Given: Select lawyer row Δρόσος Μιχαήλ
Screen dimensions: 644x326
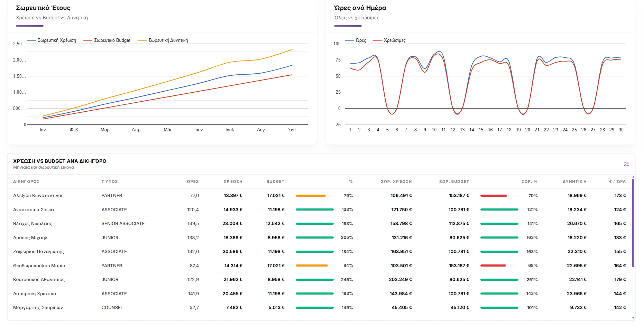Looking at the screenshot, I should tap(320, 237).
